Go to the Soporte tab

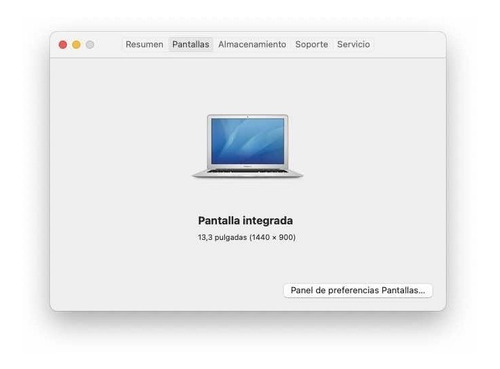coord(312,44)
